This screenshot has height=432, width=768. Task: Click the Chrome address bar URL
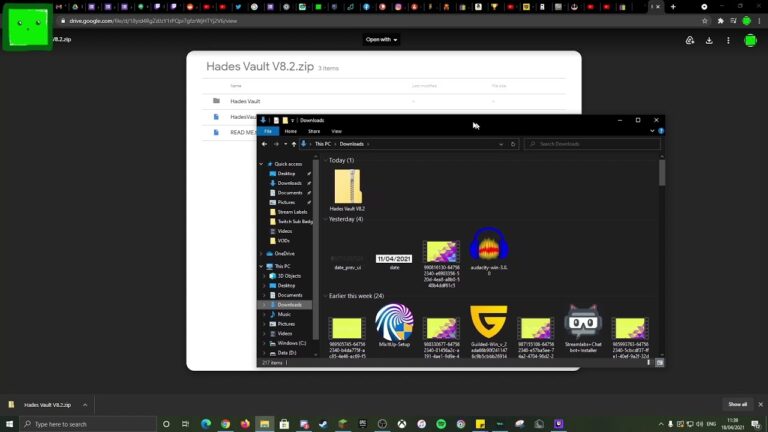[153, 21]
